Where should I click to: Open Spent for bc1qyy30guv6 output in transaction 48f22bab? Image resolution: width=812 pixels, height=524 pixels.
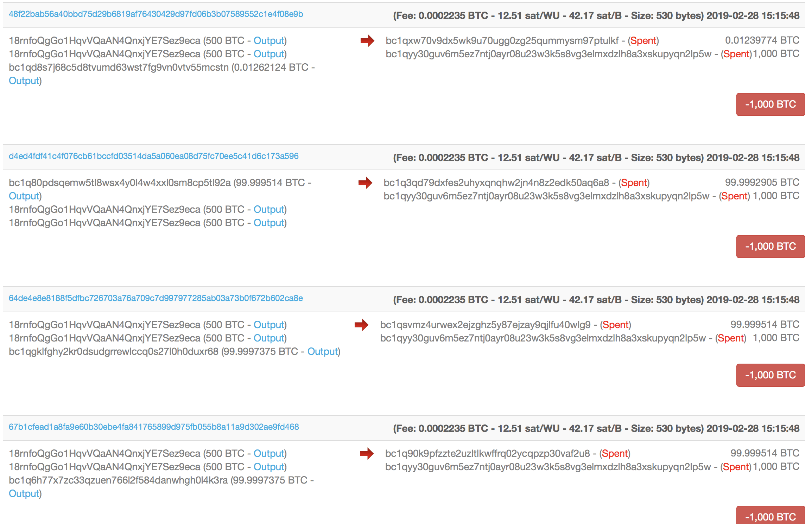pyautogui.click(x=736, y=54)
